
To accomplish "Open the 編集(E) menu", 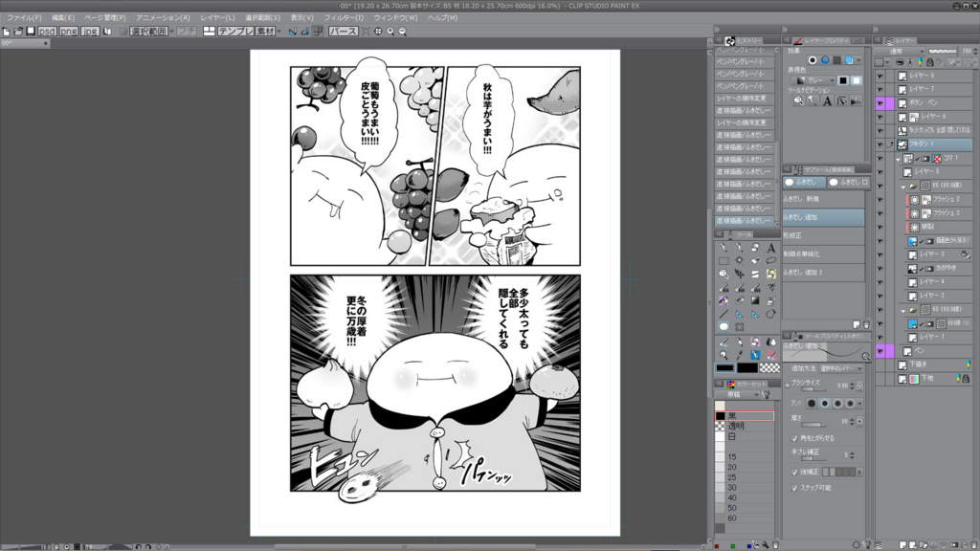I will (x=62, y=18).
